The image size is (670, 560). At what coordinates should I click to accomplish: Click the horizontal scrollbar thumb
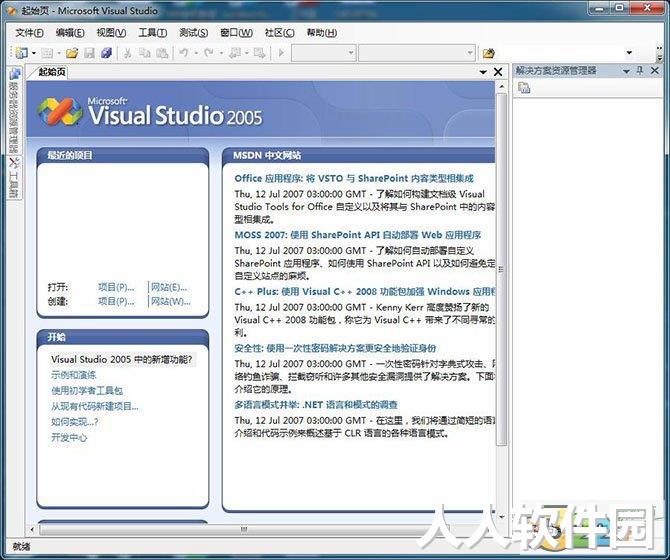244,530
